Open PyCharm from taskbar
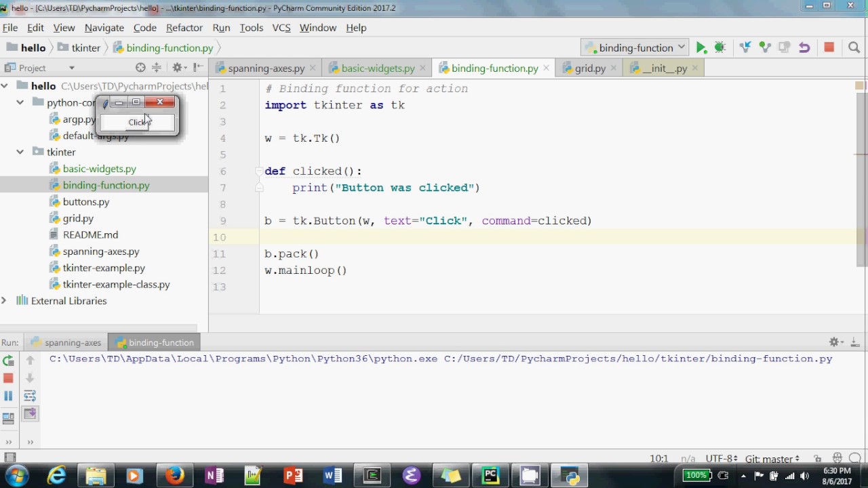868x488 pixels. pyautogui.click(x=490, y=476)
